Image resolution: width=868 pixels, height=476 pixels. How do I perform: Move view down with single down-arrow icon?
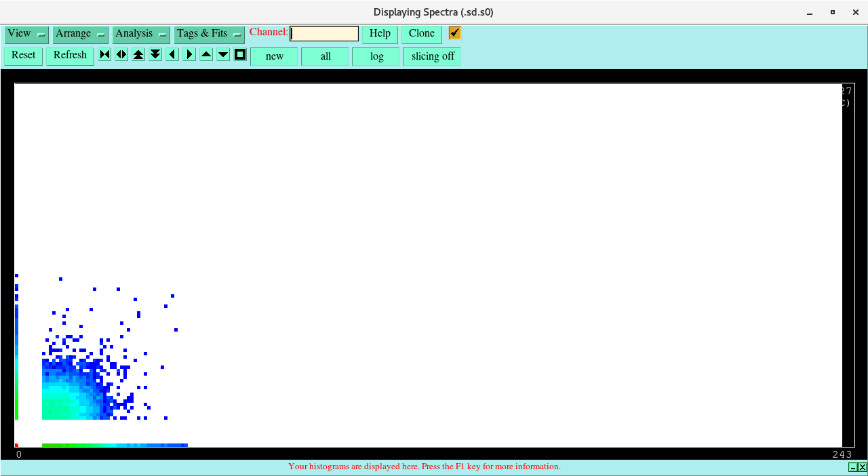click(x=223, y=55)
